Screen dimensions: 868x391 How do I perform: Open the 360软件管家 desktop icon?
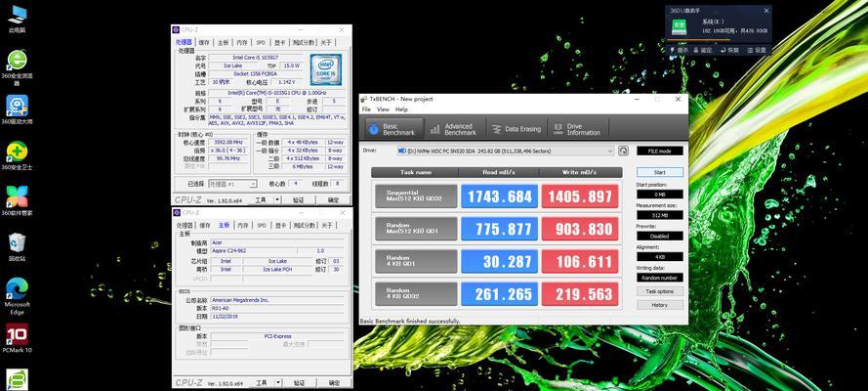[x=18, y=200]
